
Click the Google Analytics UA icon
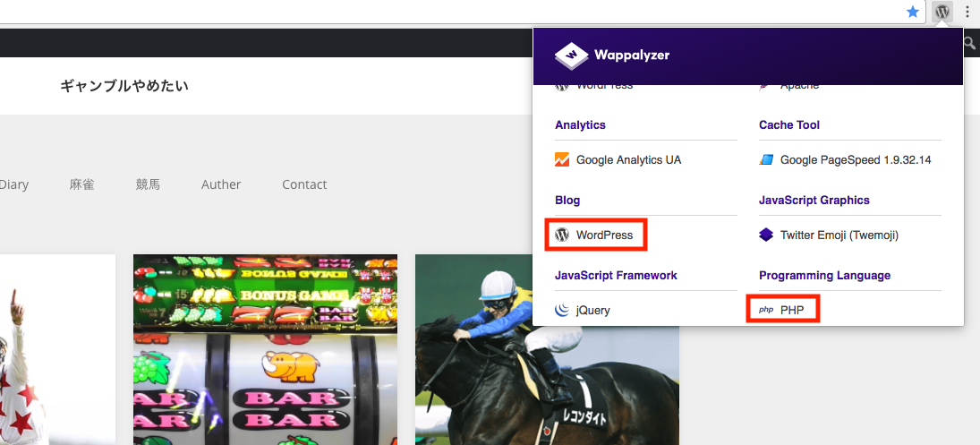[562, 159]
